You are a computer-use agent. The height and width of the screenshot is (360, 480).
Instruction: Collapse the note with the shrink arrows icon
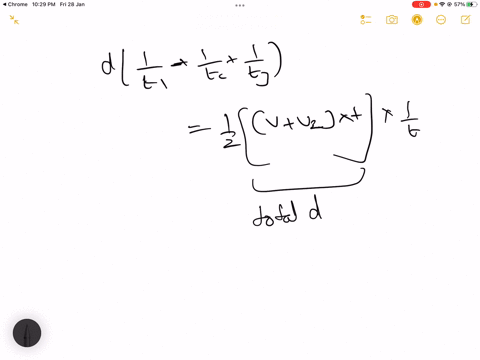click(14, 20)
